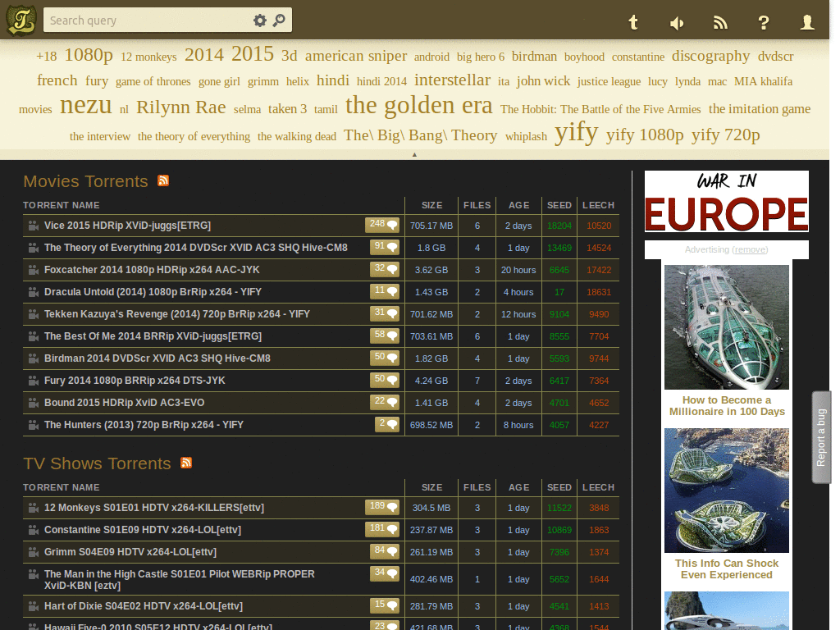This screenshot has width=840, height=630.
Task: Select the 'The Big Bang Theory' tag
Action: (421, 135)
